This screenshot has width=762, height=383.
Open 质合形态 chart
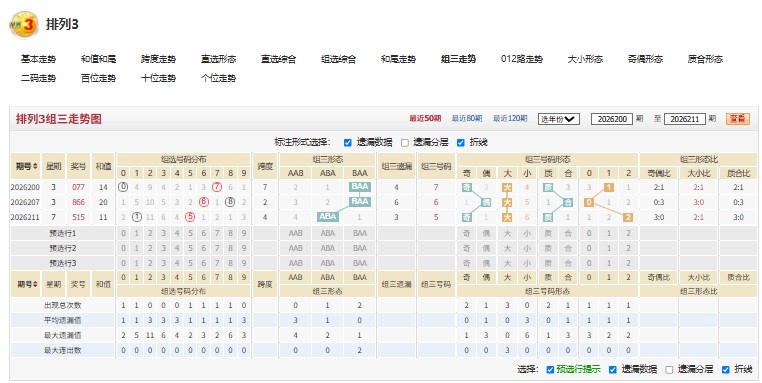click(x=705, y=59)
